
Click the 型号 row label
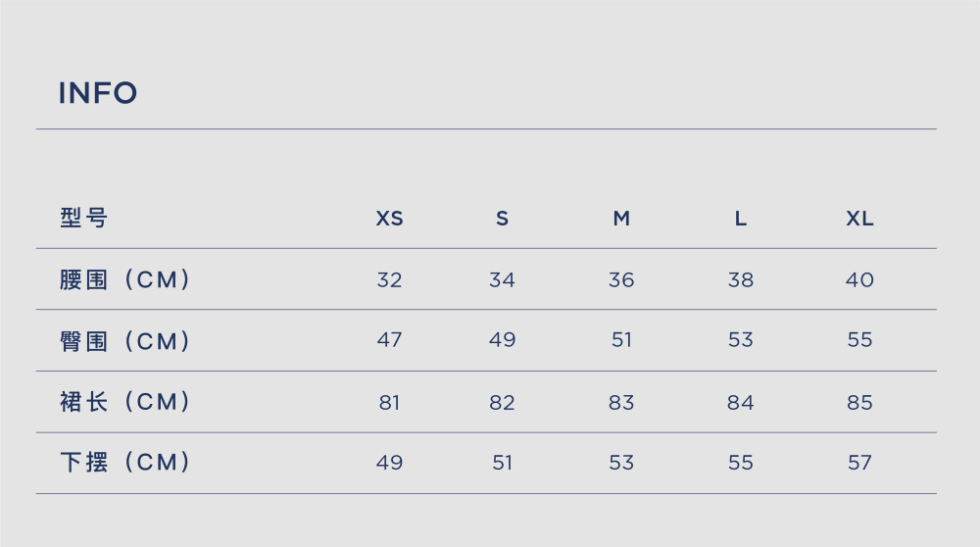(x=83, y=219)
